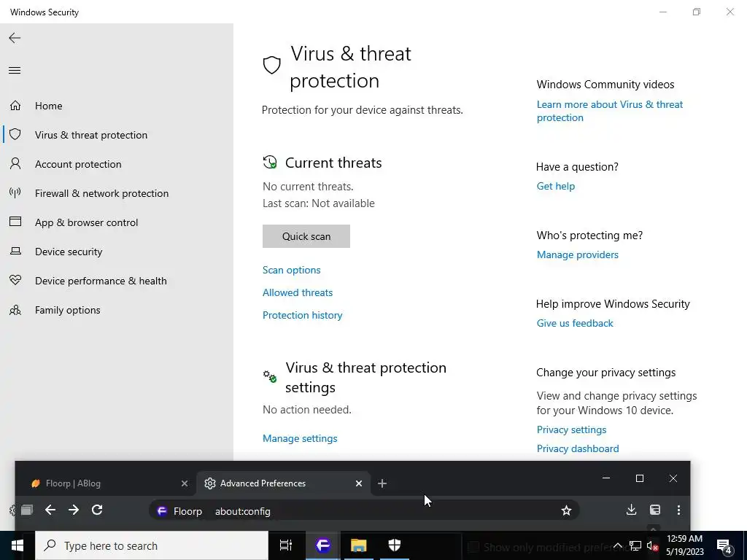
Task: Click the Current threats clock icon
Action: click(270, 163)
